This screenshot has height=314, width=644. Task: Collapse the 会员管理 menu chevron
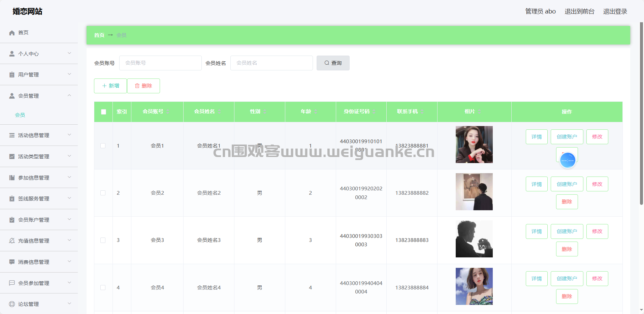point(69,96)
